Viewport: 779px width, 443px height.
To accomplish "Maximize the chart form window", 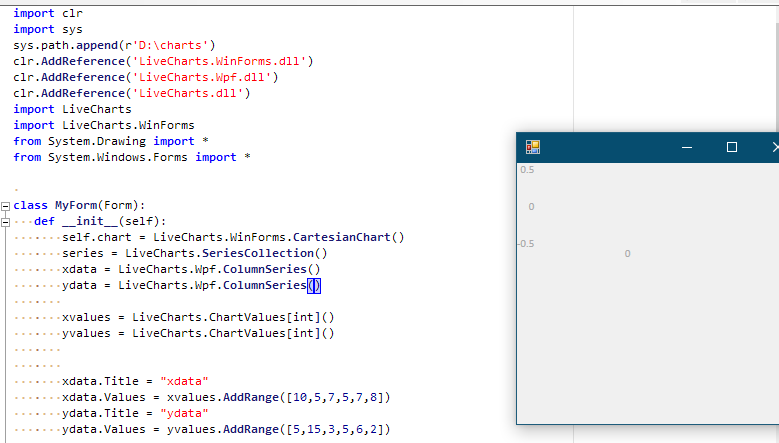I will 731,147.
